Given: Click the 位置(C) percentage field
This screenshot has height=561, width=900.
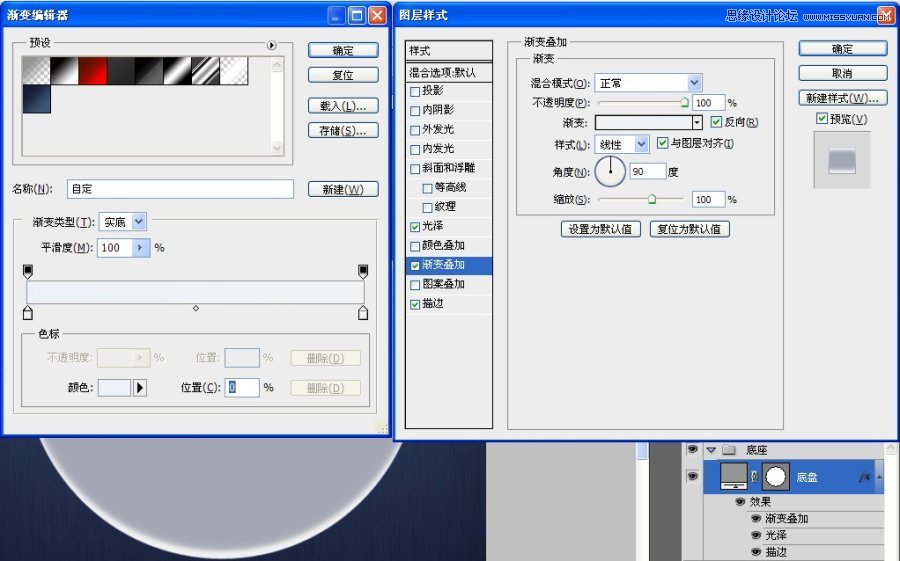Looking at the screenshot, I should [242, 388].
